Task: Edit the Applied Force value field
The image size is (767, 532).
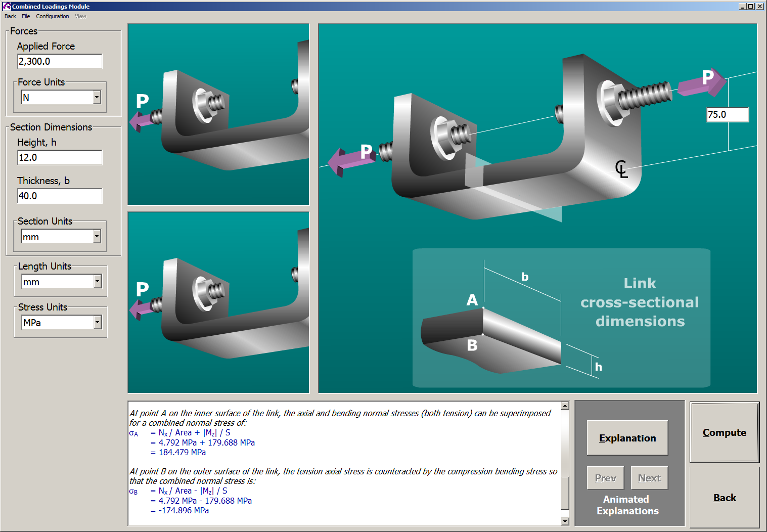Action: [x=59, y=61]
